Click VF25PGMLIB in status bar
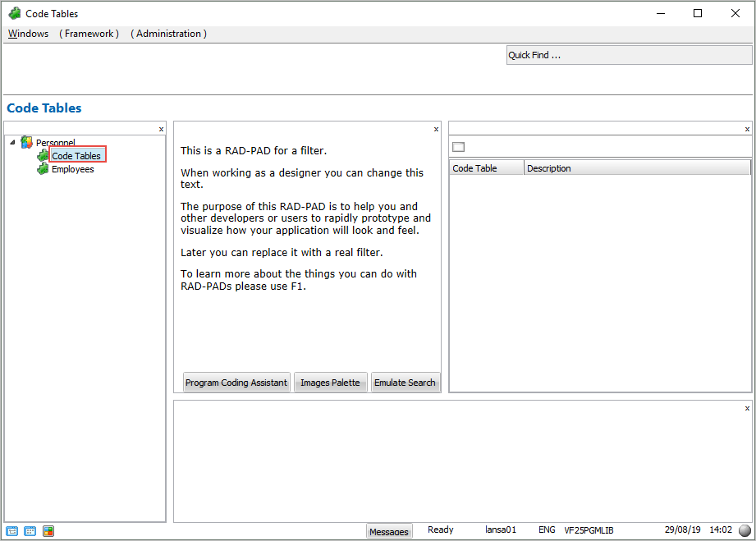The height and width of the screenshot is (541, 756). point(589,530)
